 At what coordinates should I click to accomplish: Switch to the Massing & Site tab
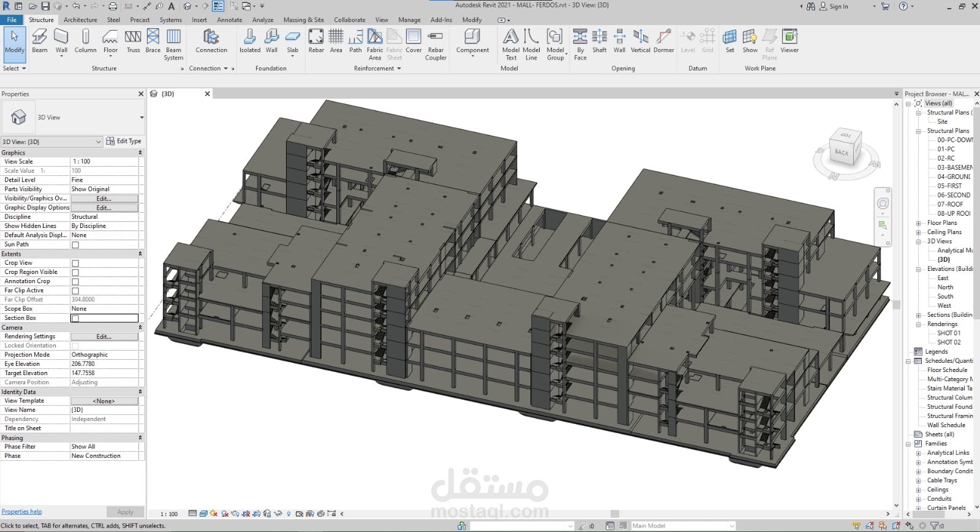click(304, 20)
